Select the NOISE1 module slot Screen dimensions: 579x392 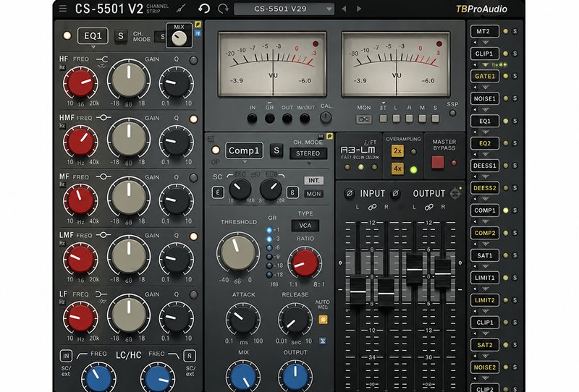pyautogui.click(x=484, y=98)
